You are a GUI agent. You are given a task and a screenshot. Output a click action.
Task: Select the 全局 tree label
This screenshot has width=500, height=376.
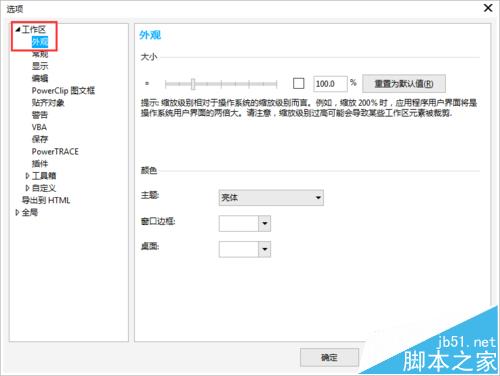click(30, 212)
